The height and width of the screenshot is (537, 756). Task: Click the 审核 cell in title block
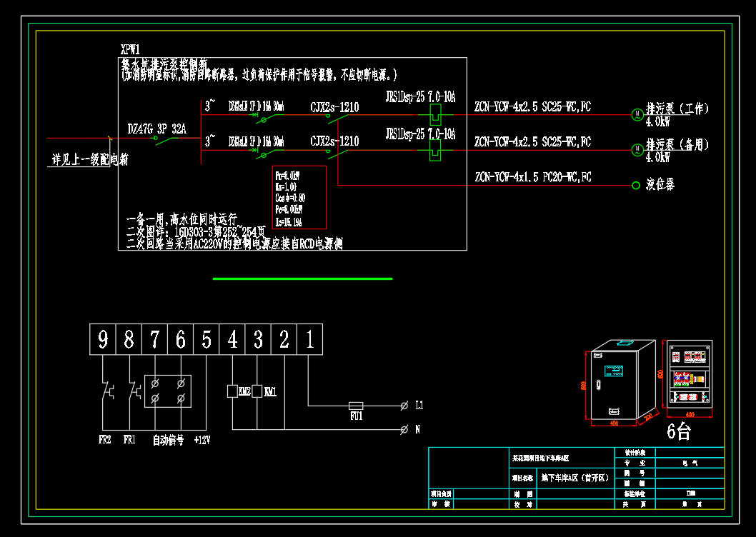441,504
